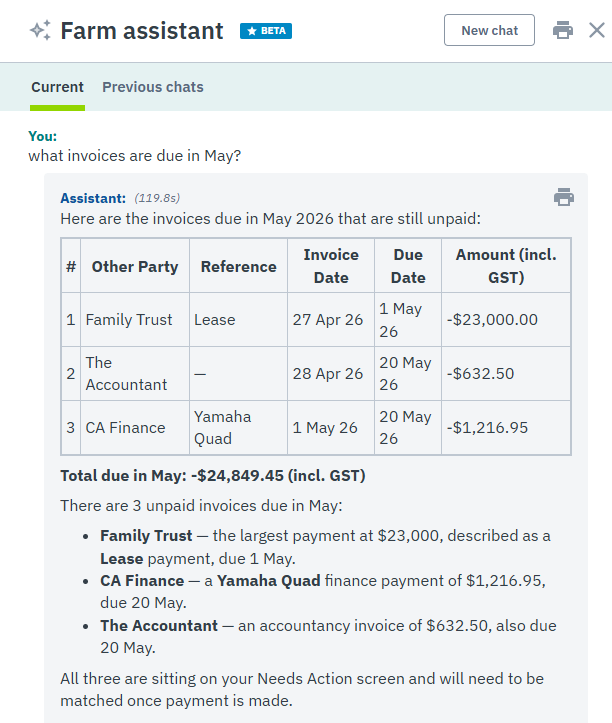Click the BETA star badge
This screenshot has width=612, height=723.
click(x=266, y=31)
